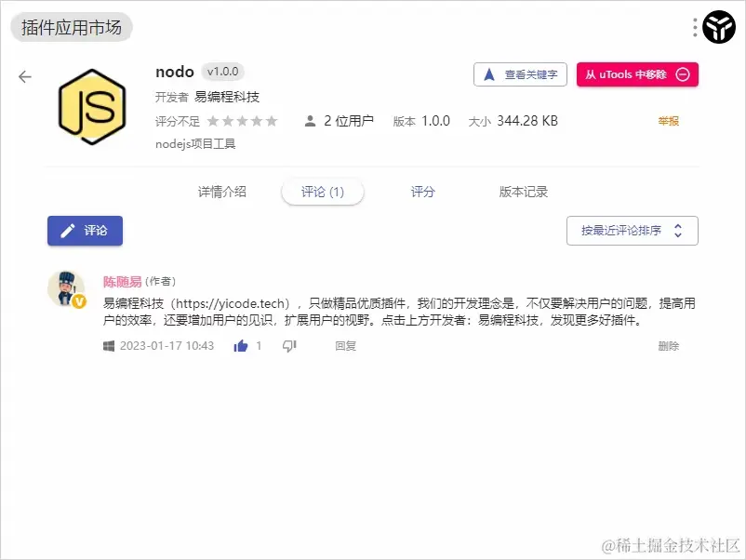Click the uTools logo avatar icon

tap(719, 28)
